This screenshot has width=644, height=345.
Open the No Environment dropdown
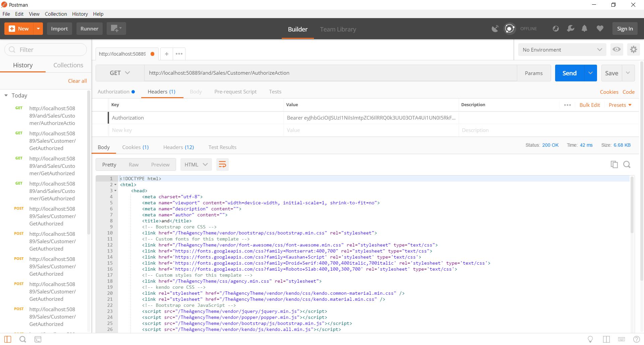[562, 50]
